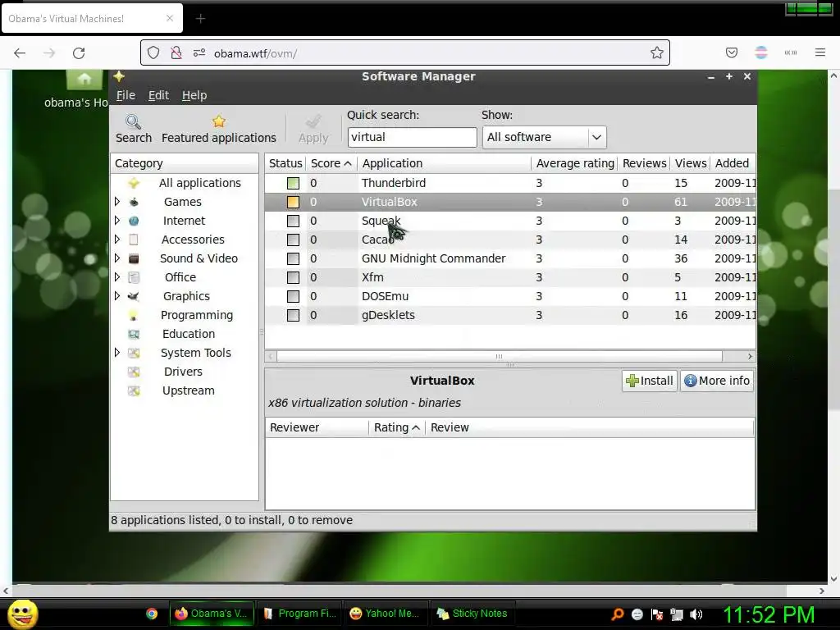This screenshot has height=630, width=840.
Task: Bookmark page with the star icon
Action: pyautogui.click(x=657, y=52)
